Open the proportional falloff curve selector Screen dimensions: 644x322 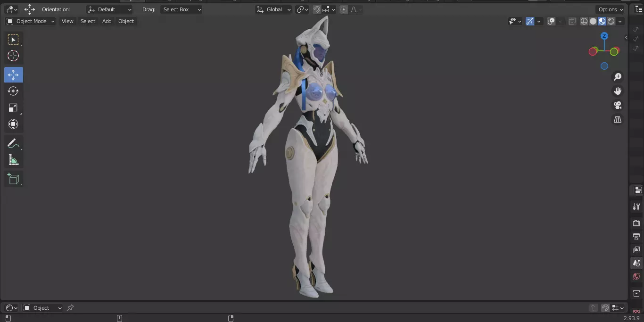point(355,9)
